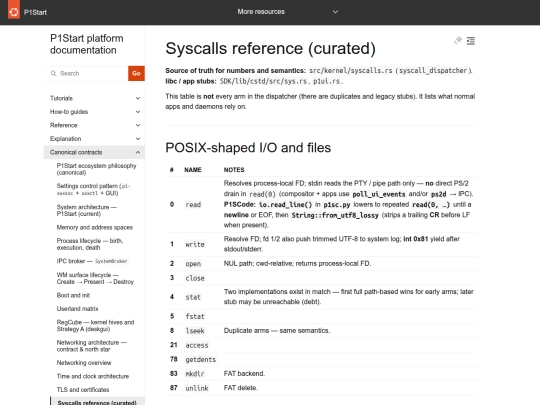Click the search magnifier icon
The height and width of the screenshot is (405, 540).
(x=53, y=73)
